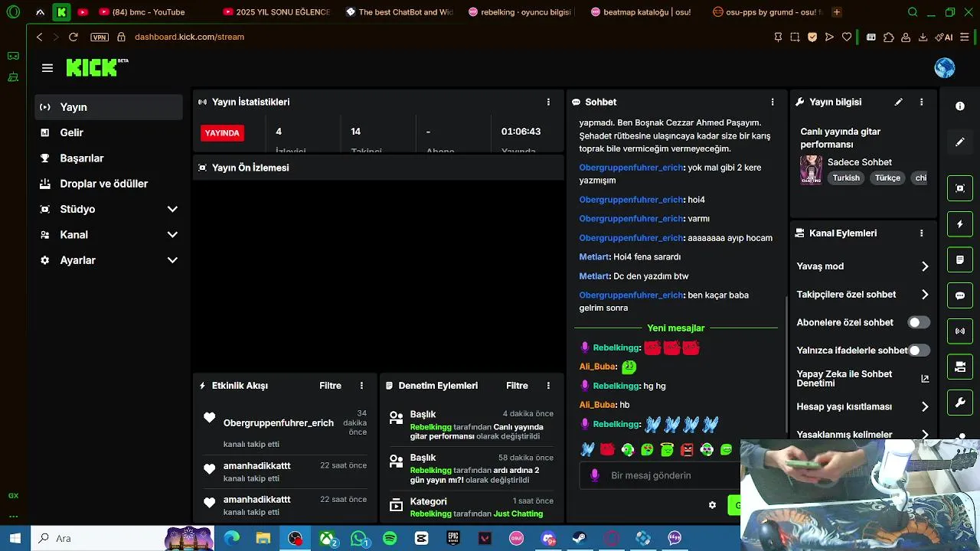Click the chat bubble icon in right sidebar

click(x=960, y=295)
